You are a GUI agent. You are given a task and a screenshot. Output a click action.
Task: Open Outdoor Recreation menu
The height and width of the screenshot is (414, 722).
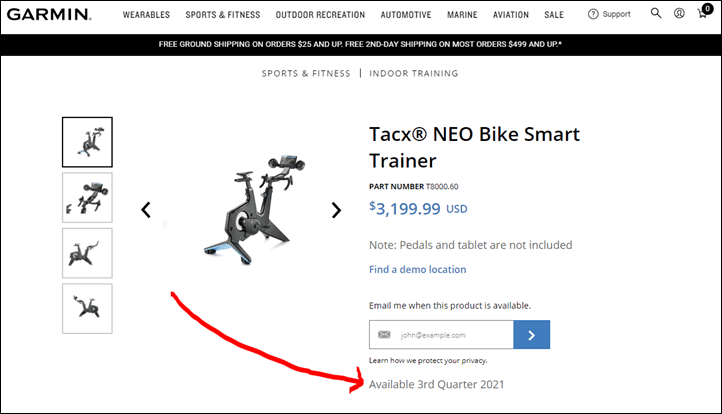(320, 15)
